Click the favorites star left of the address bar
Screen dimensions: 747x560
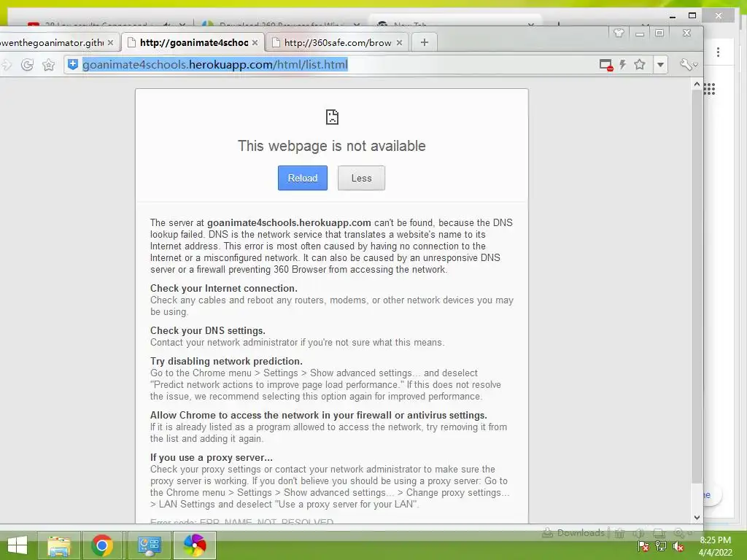(48, 65)
